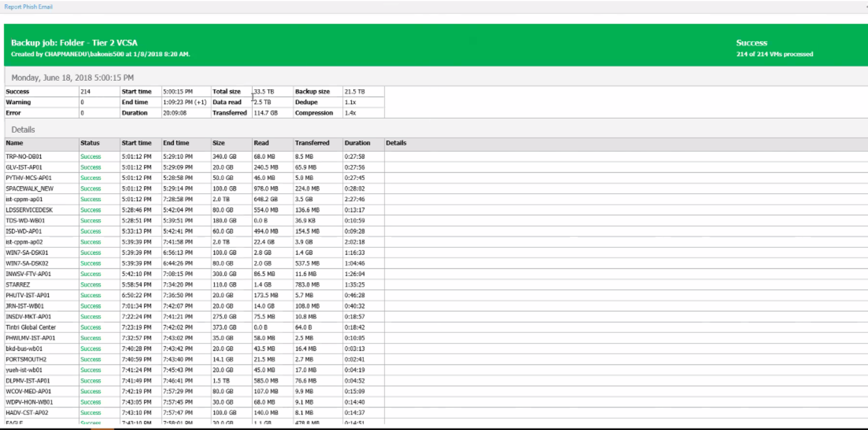Click the Name column header in Details table

tap(15, 143)
